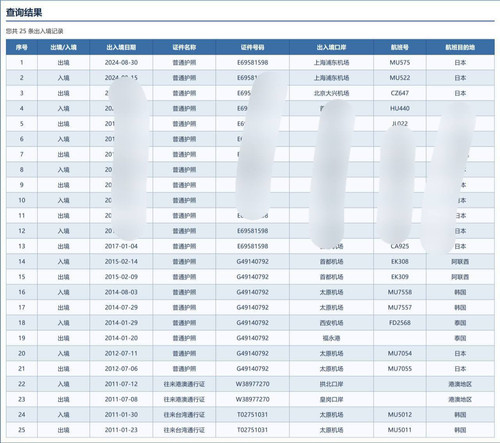This screenshot has height=443, width=500.
Task: Select the date cell 2014-01-29
Action: coord(121,323)
